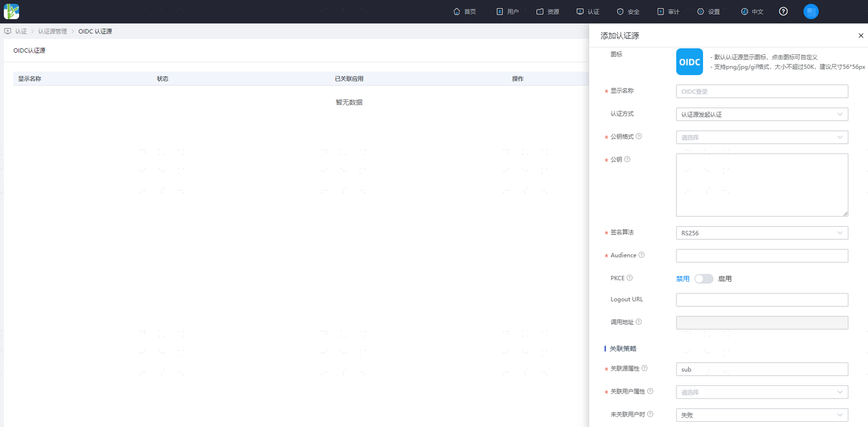The image size is (868, 427).
Task: Open the 认证方式 dropdown
Action: click(762, 115)
